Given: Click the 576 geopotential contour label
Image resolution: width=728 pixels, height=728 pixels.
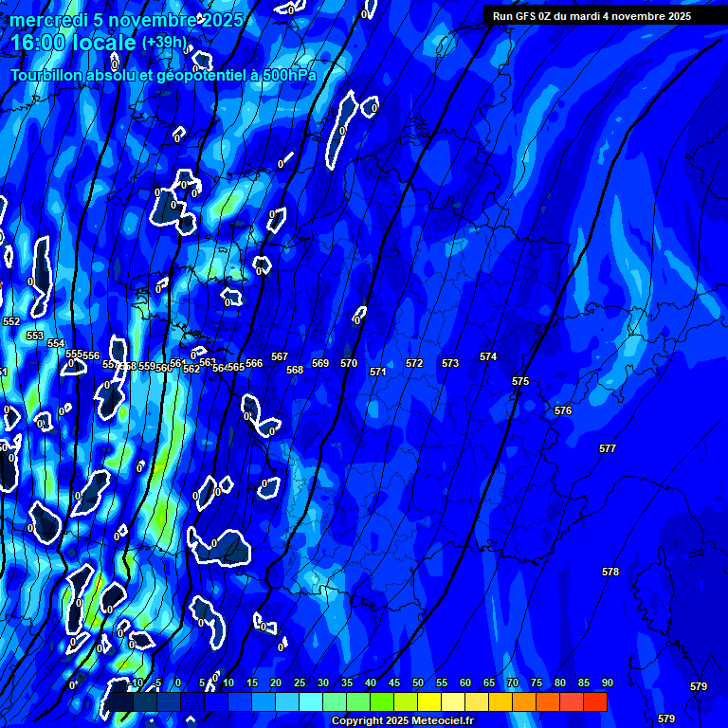Looking at the screenshot, I should (563, 410).
